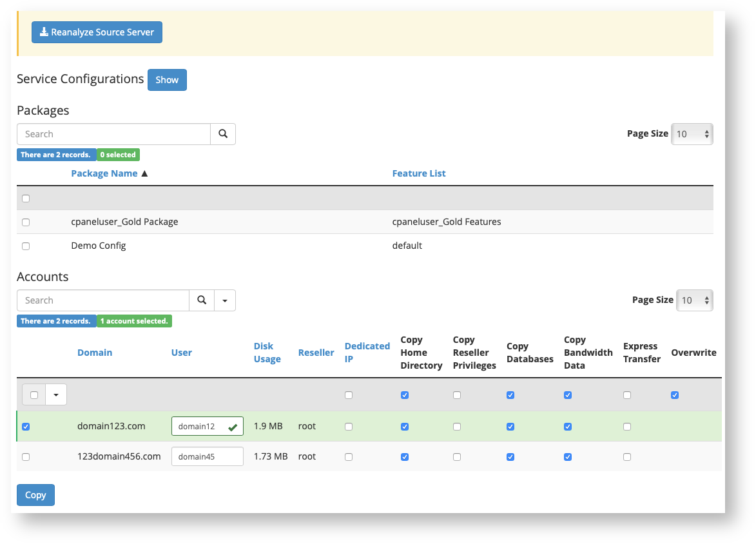756x544 pixels.
Task: Click the Accounts search magnifier icon
Action: (202, 300)
